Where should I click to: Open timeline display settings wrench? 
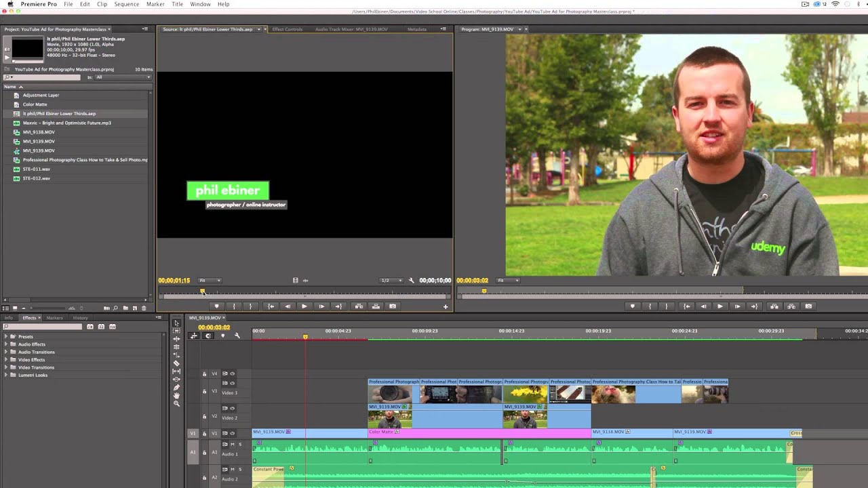click(237, 335)
